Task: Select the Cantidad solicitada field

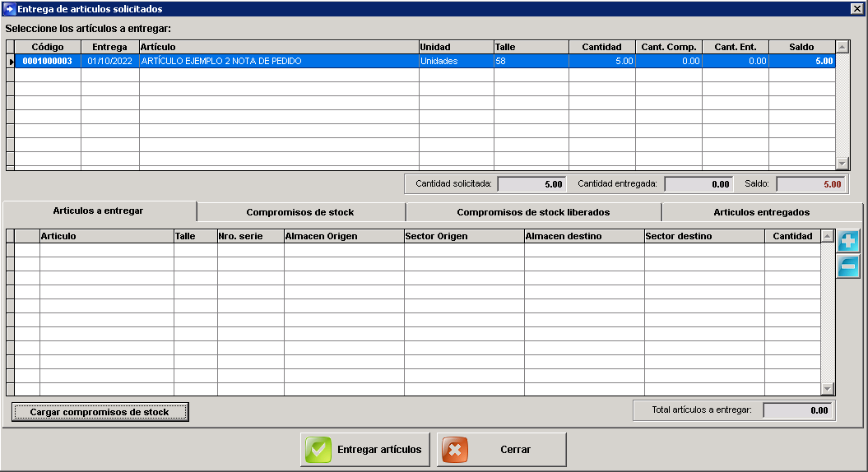Action: [x=531, y=184]
